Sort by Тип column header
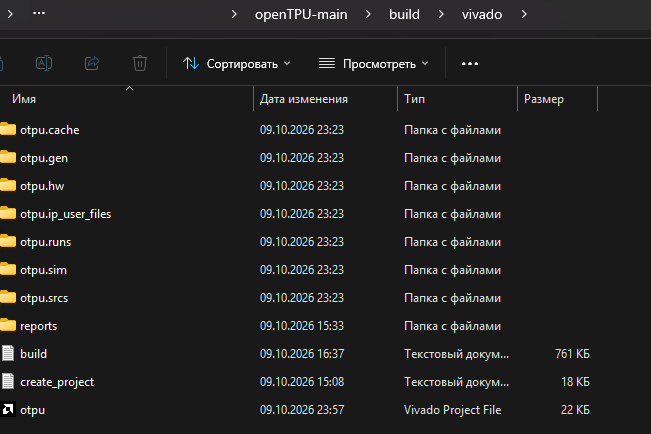The height and width of the screenshot is (434, 651). point(414,99)
